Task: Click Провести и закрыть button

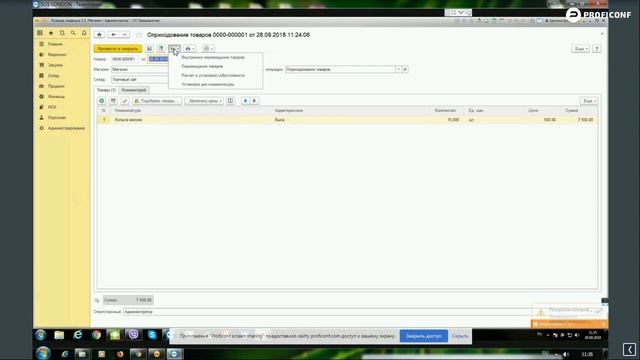Action: click(x=118, y=49)
